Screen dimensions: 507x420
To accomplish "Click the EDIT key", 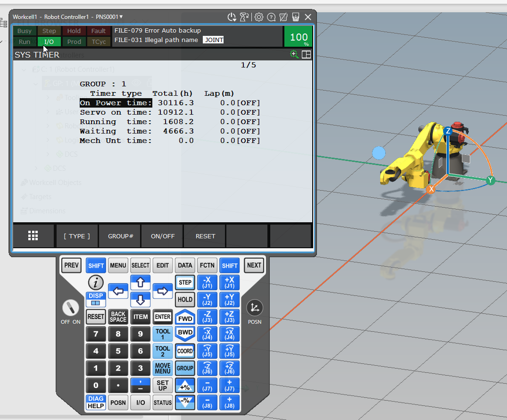I will 163,265.
